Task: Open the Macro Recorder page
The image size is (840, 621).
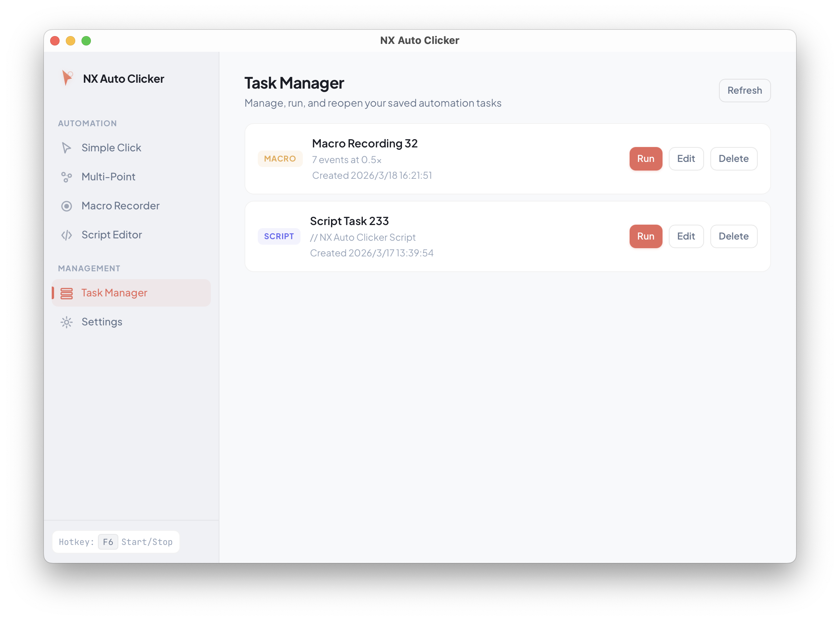Action: tap(120, 206)
